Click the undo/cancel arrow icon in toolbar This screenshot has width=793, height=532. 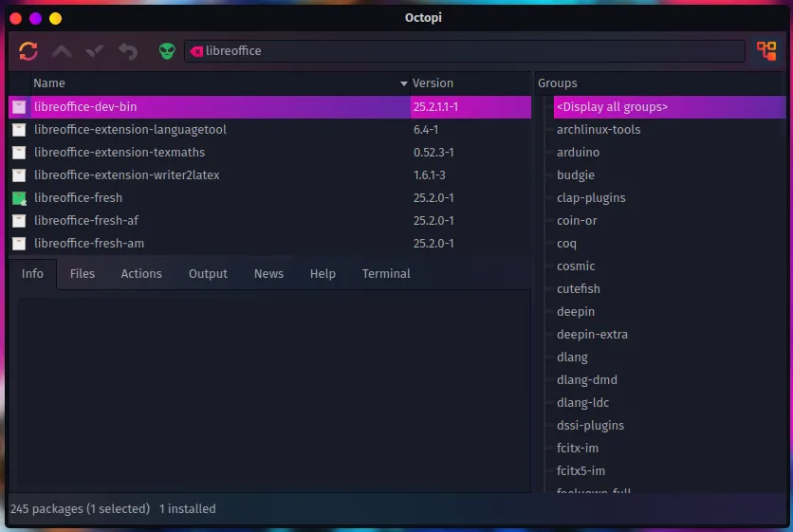click(127, 51)
